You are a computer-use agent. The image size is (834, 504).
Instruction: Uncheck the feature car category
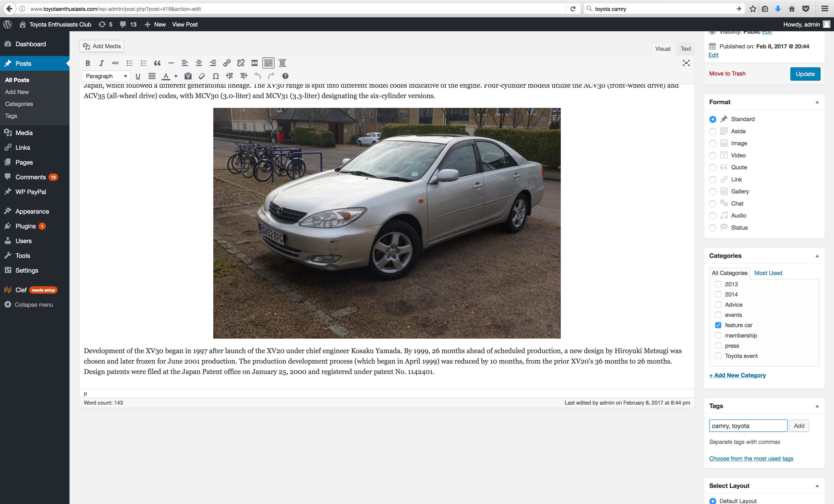click(x=718, y=325)
